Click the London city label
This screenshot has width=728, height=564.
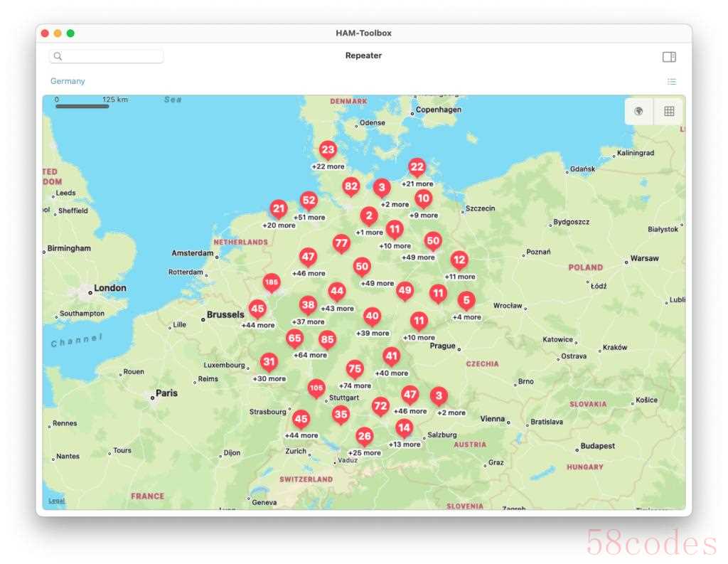click(x=110, y=288)
